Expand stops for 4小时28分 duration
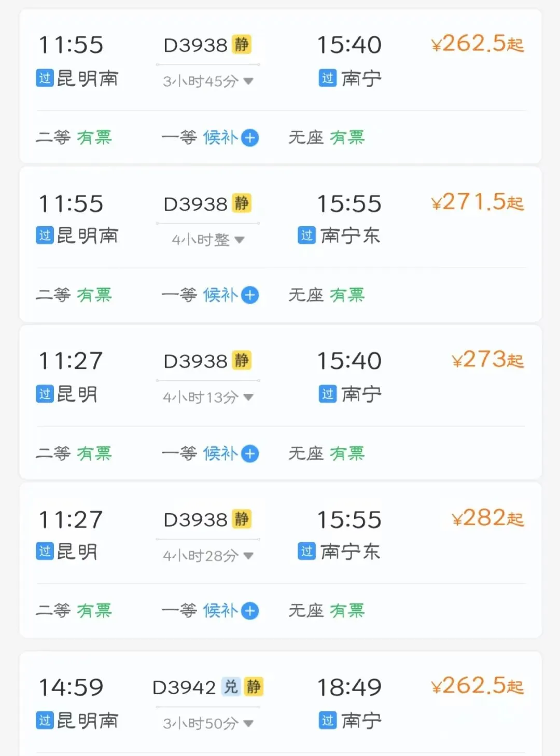This screenshot has height=756, width=560. (x=248, y=556)
